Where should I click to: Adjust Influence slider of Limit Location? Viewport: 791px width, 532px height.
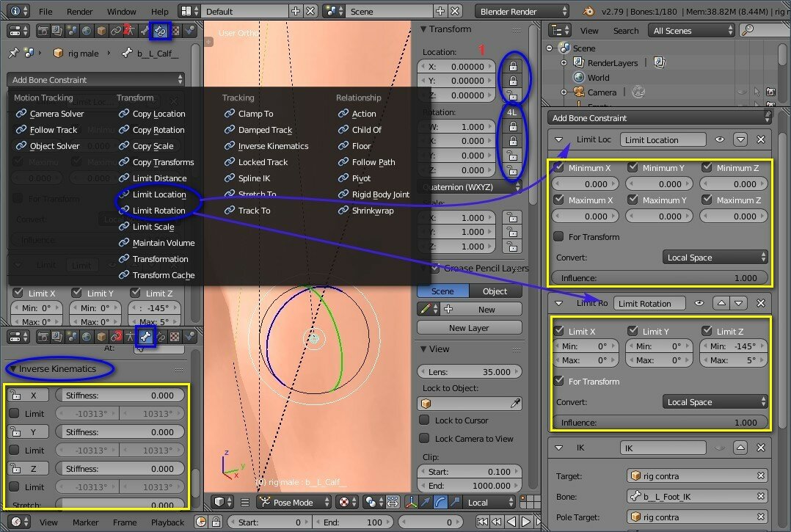pos(660,278)
